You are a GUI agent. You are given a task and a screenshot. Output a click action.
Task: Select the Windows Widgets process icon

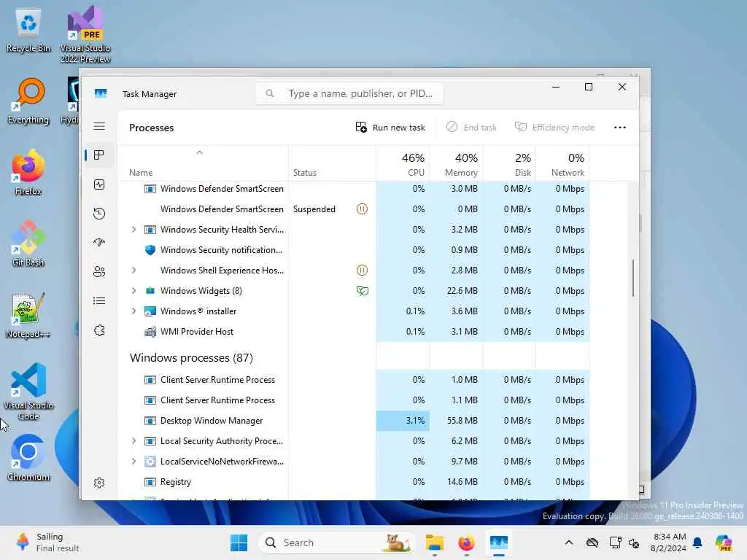click(150, 291)
